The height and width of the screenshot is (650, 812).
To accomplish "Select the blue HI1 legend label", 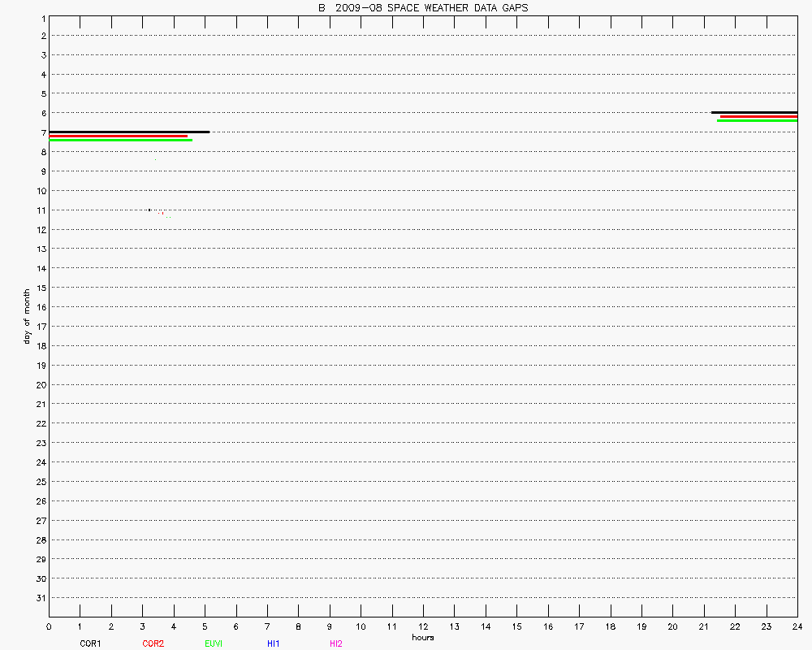I will [x=273, y=643].
